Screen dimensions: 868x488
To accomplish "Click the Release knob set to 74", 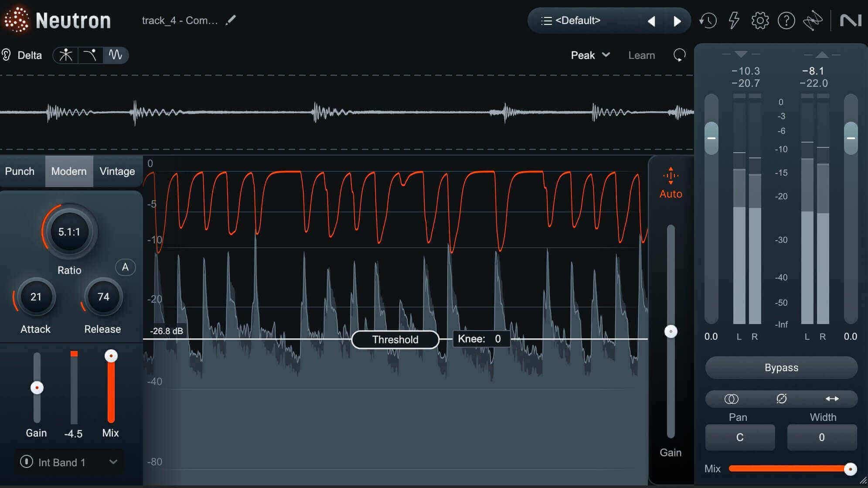I will point(103,297).
